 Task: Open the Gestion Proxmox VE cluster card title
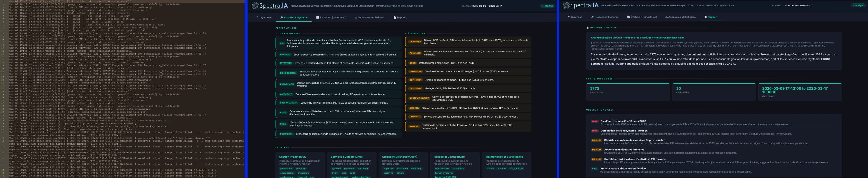point(292,157)
